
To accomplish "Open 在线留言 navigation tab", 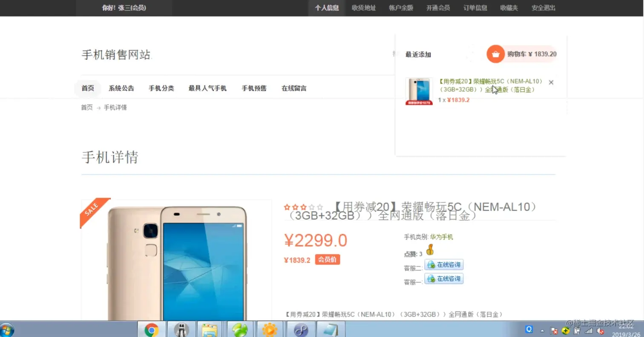I will (x=294, y=88).
